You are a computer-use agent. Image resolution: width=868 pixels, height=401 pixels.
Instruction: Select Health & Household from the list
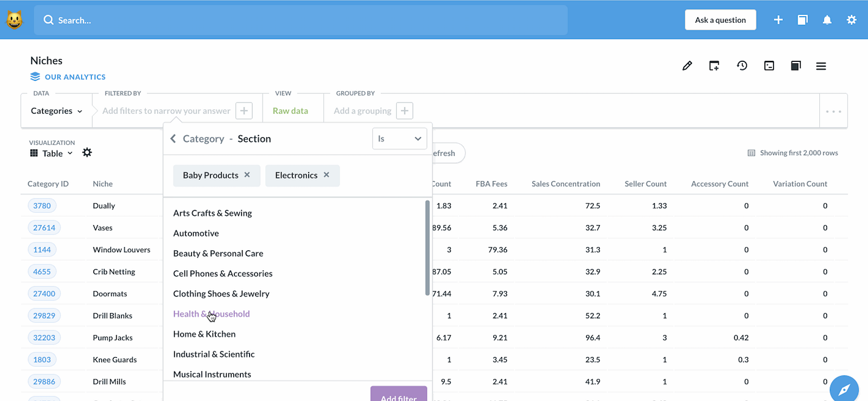click(212, 314)
